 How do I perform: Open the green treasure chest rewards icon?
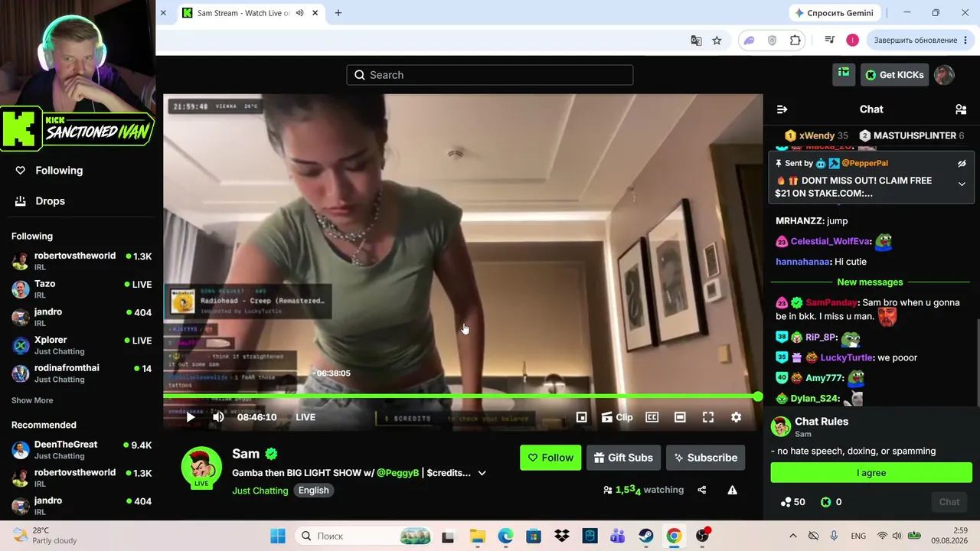point(844,74)
